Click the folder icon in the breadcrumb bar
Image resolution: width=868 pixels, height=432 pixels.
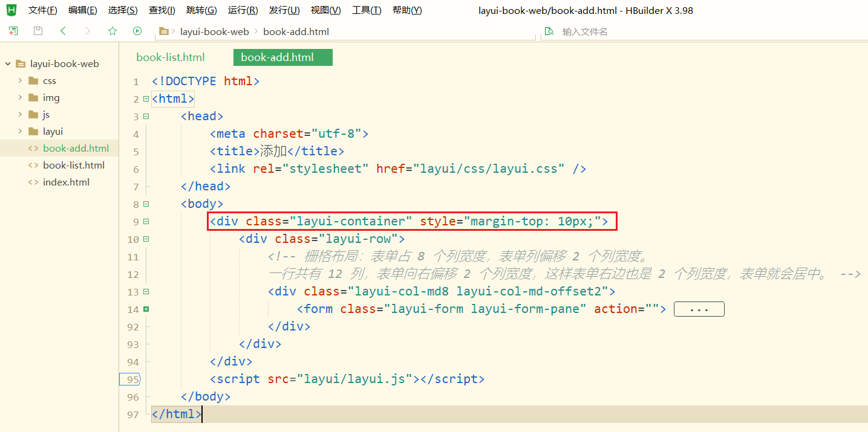[x=163, y=31]
